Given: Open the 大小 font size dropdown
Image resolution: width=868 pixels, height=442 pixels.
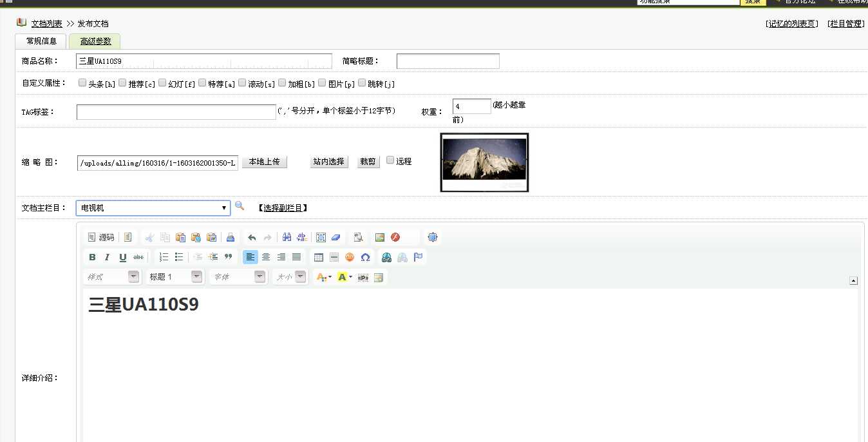Looking at the screenshot, I should [x=290, y=277].
